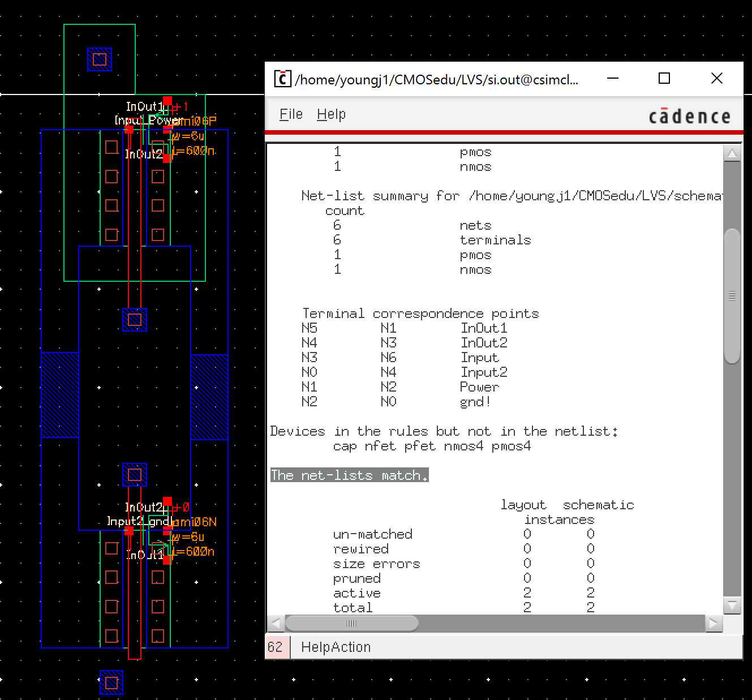Select the ami06P transistor label

click(194, 121)
